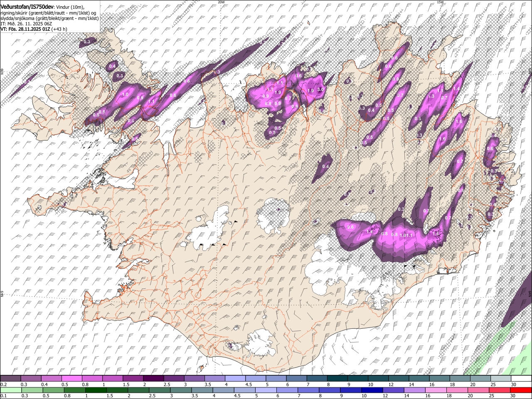532x399 pixels.
Task: Select the snow scale swatch between 14 and 16
Action: [419, 379]
